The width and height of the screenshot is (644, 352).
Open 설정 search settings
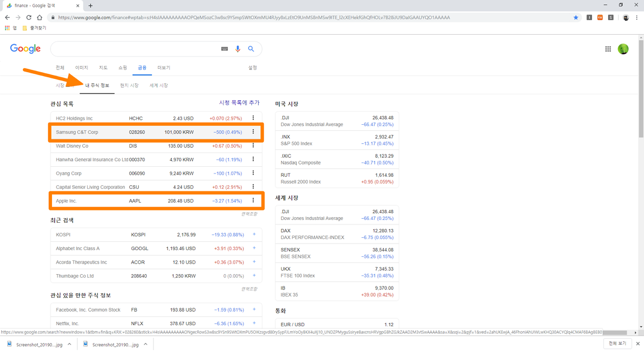253,68
